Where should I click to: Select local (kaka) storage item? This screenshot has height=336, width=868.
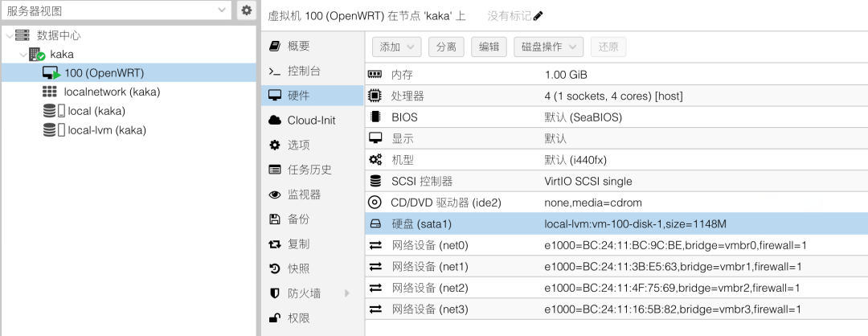[x=129, y=111]
